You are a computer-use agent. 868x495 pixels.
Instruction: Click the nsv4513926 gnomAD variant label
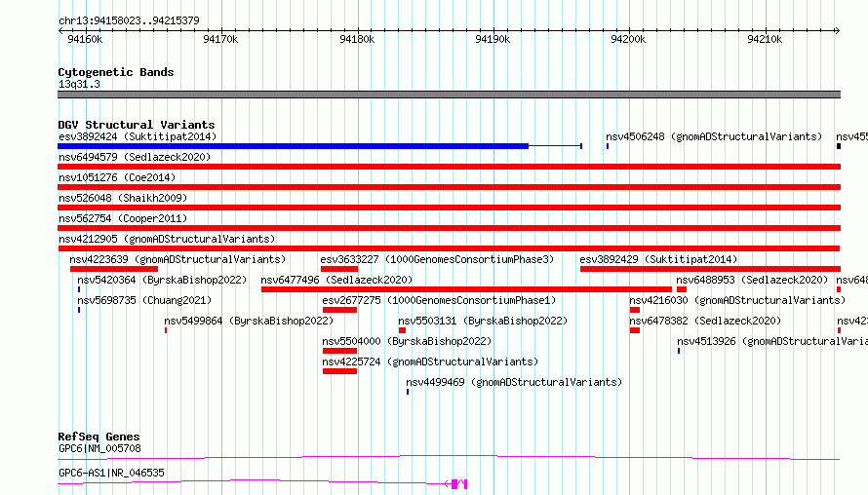(x=772, y=341)
